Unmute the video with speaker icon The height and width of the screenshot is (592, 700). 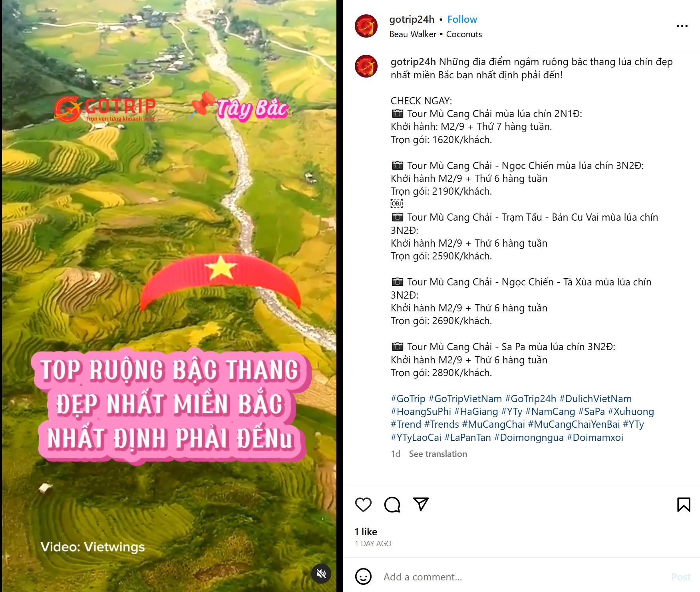pyautogui.click(x=321, y=574)
